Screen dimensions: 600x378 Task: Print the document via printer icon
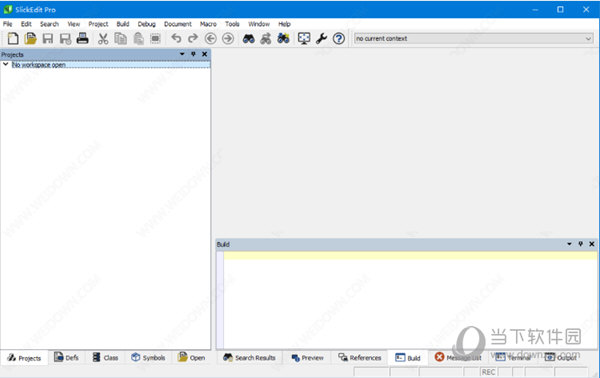click(x=83, y=39)
